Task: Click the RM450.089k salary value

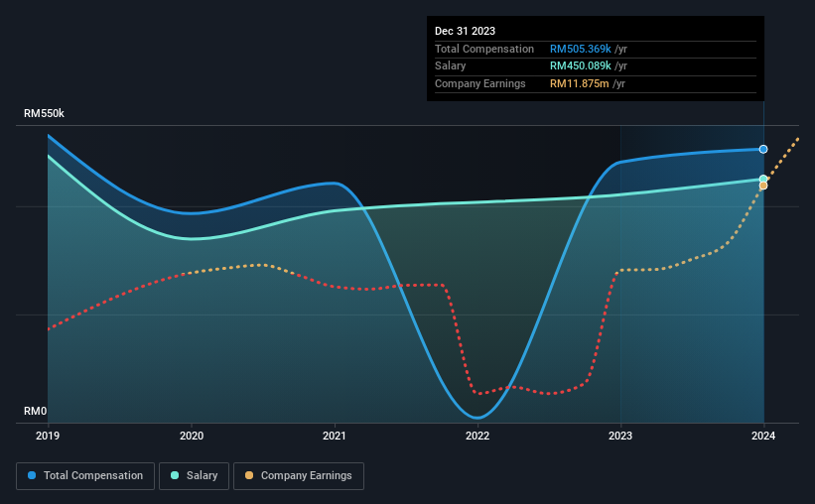Action: 581,66
